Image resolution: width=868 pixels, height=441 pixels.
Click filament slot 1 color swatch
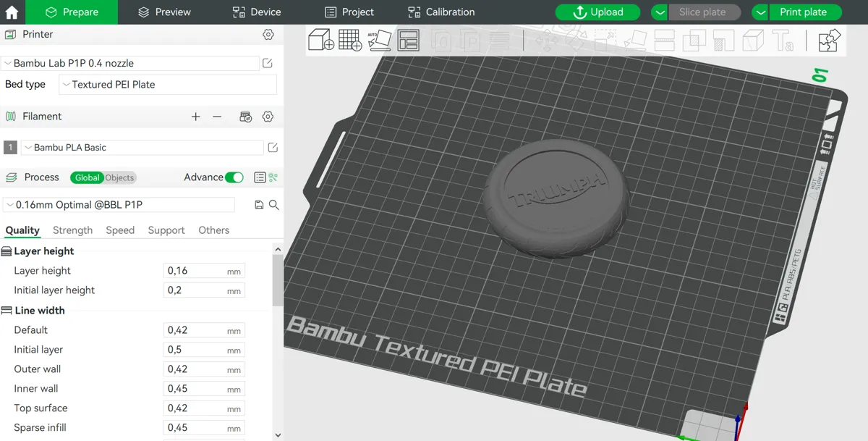click(x=10, y=148)
